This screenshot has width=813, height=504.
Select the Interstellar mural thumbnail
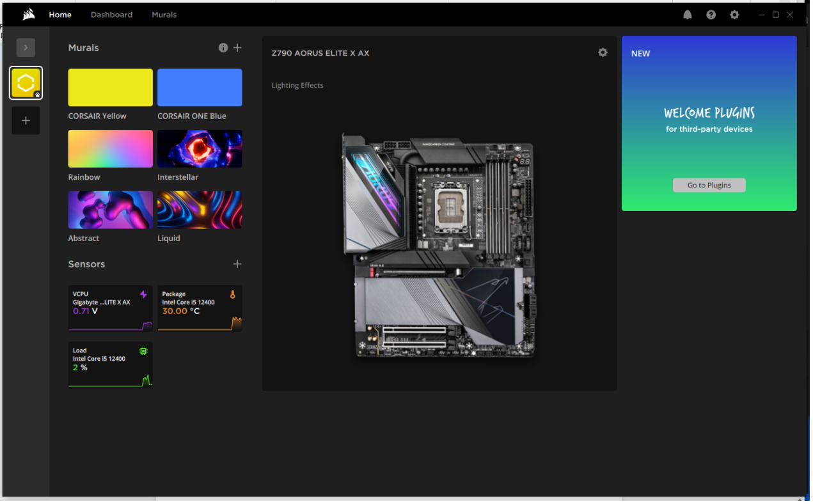coord(200,148)
